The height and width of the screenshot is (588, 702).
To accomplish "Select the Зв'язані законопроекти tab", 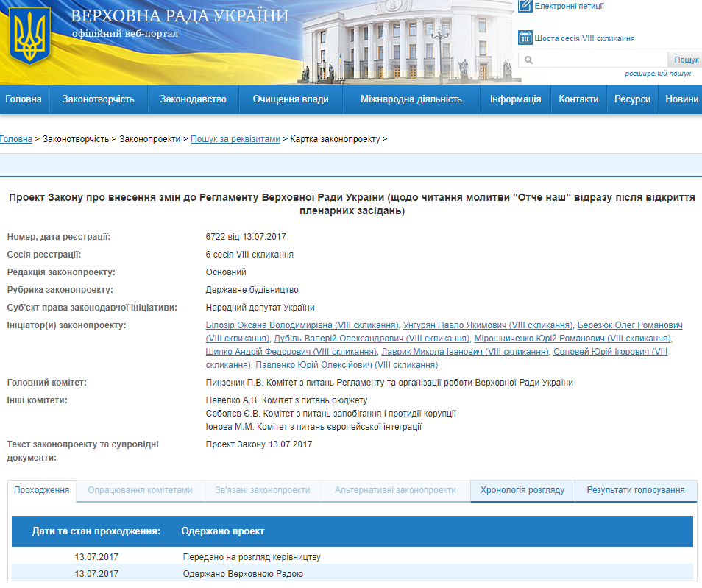I will [x=263, y=490].
